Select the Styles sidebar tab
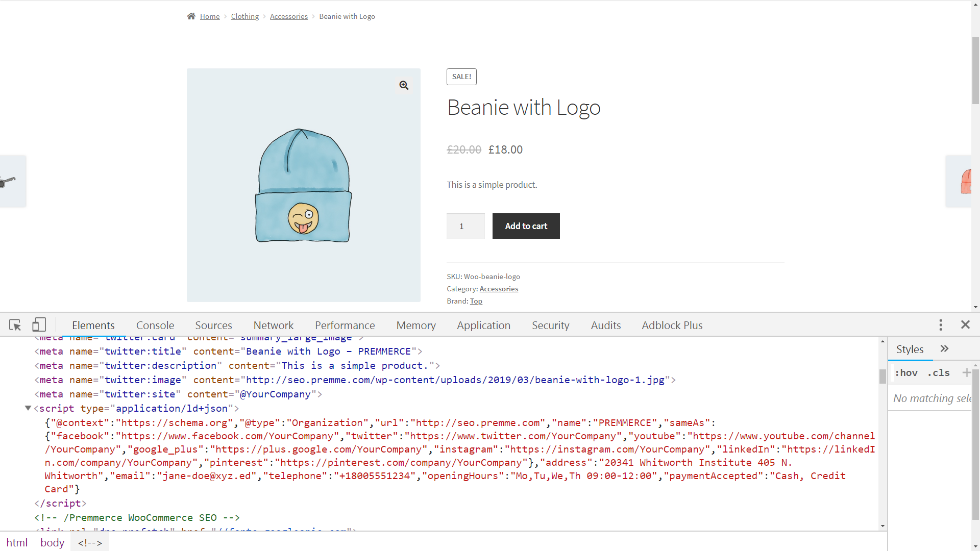Image resolution: width=980 pixels, height=551 pixels. click(910, 349)
